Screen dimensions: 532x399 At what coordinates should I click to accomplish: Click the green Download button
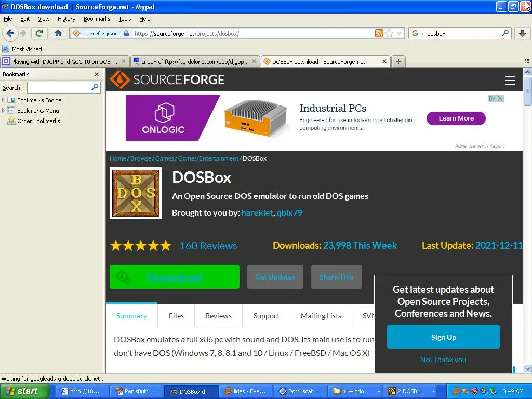point(175,277)
